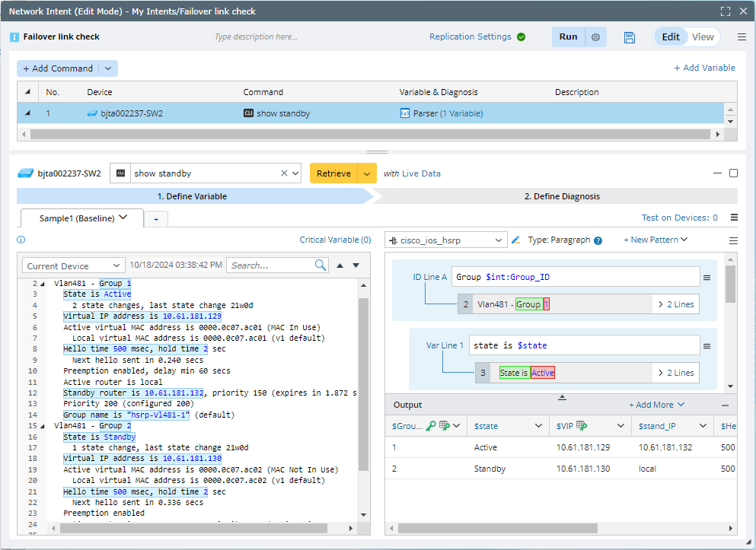Switch to View mode
The height and width of the screenshot is (550, 756).
(702, 37)
